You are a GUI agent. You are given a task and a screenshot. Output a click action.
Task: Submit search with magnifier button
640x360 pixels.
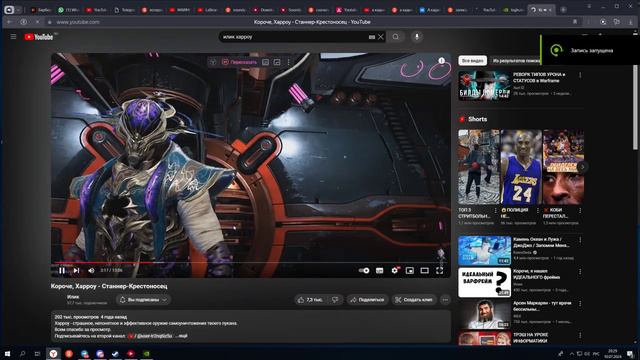coord(396,37)
